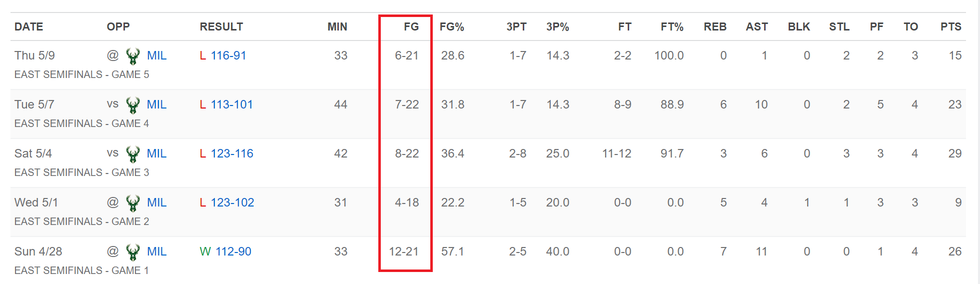This screenshot has width=980, height=284.
Task: Open MIL team link for Tue 5/7
Action: (156, 104)
